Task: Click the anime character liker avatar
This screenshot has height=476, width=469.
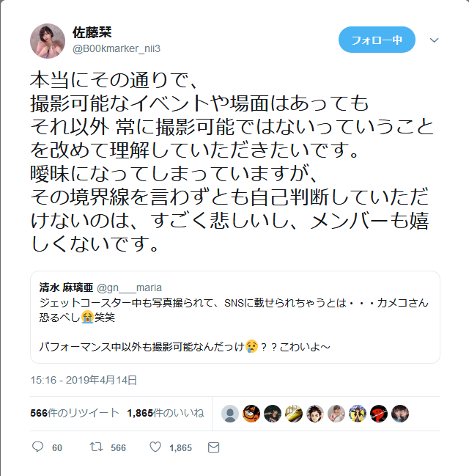Action: [315, 414]
